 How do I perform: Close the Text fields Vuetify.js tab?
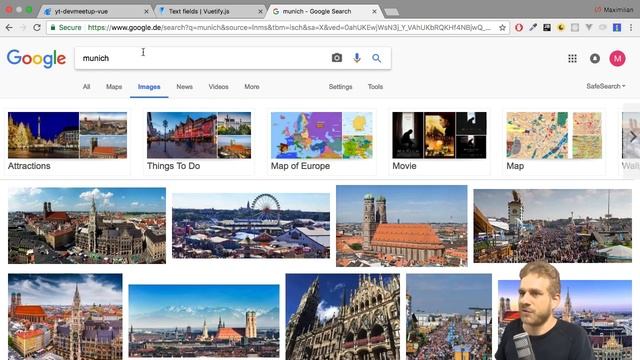tap(260, 11)
